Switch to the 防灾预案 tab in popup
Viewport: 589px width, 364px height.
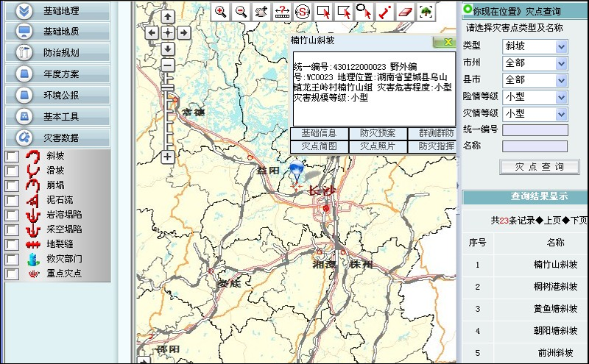(378, 133)
